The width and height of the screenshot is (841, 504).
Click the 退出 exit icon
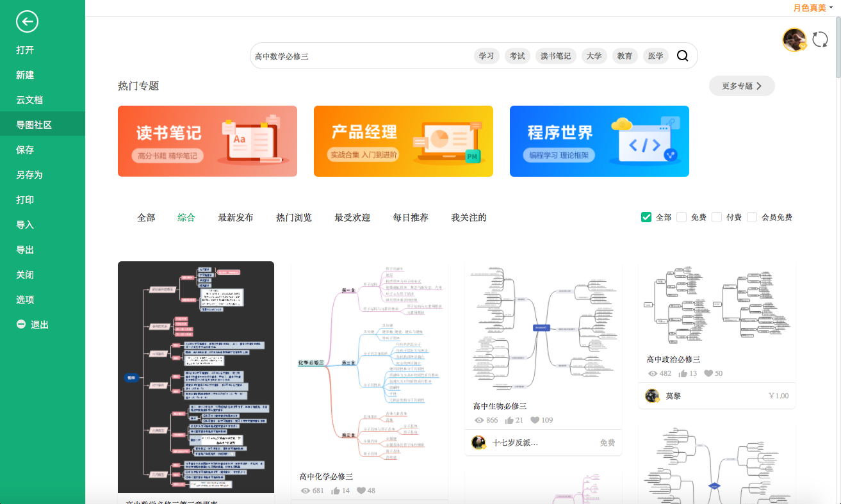pyautogui.click(x=21, y=325)
